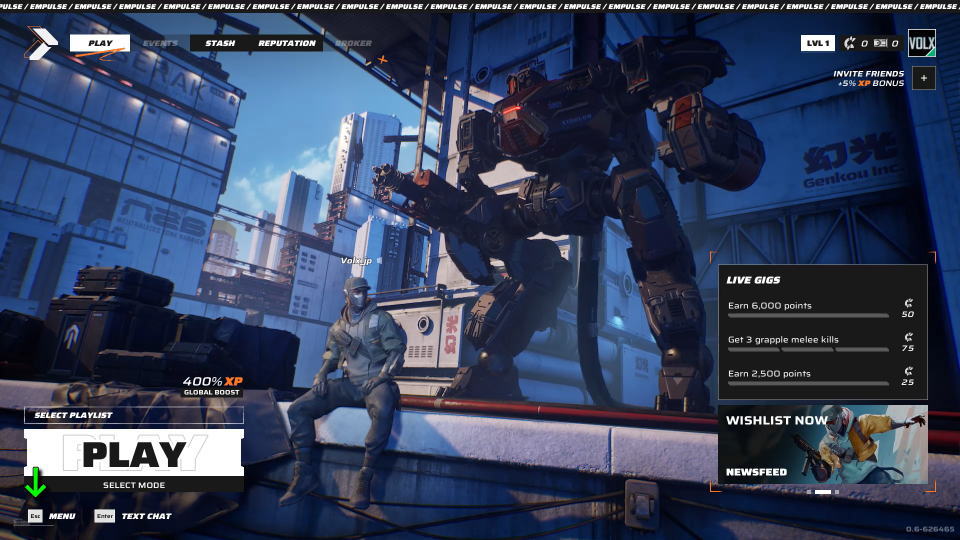Select the Get 3 grapple melee kills gig
960x540 pixels.
pos(821,343)
